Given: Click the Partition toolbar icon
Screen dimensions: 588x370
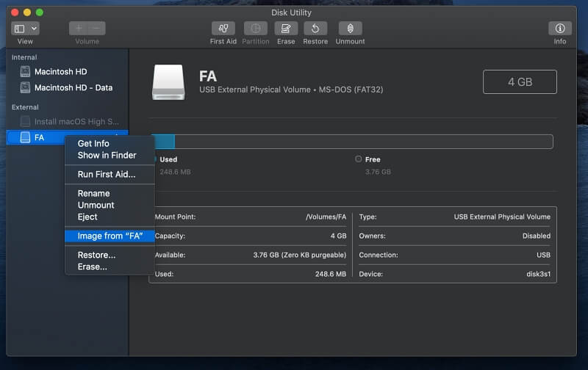Looking at the screenshot, I should pos(255,29).
